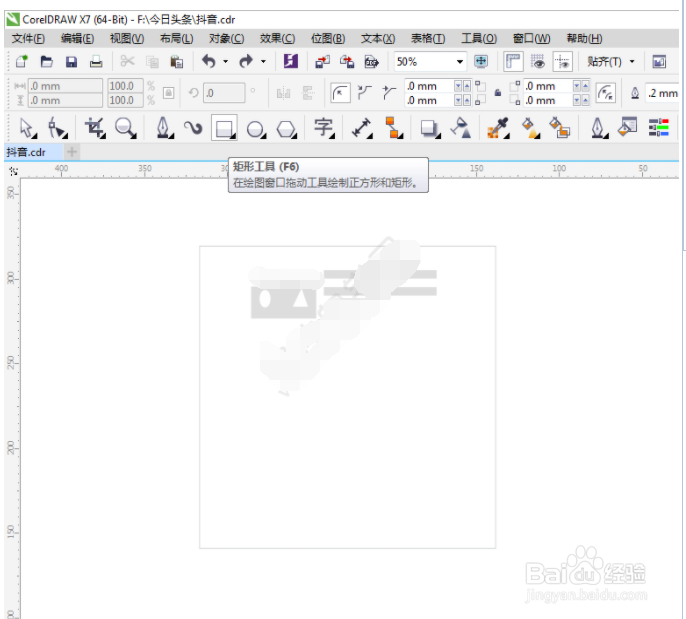Select the Rectangle tool

pyautogui.click(x=224, y=128)
